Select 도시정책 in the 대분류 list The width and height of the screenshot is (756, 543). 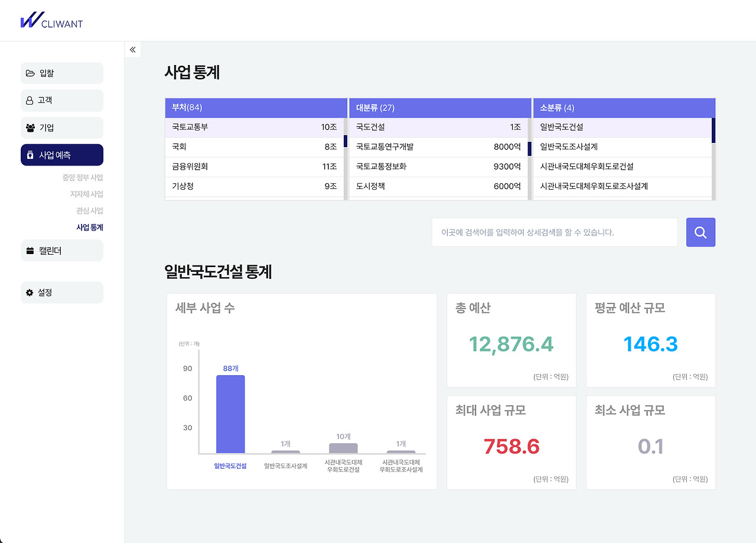tap(438, 186)
